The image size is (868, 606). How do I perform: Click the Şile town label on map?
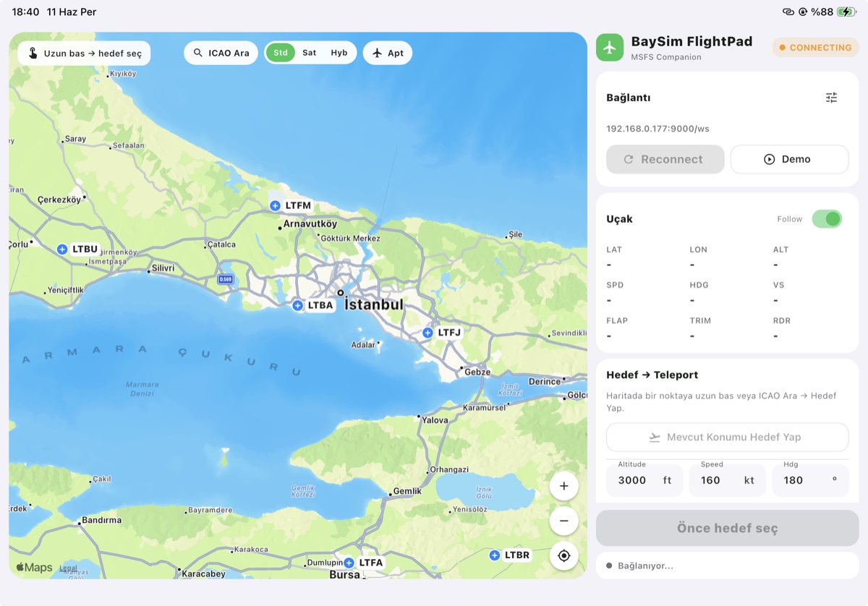516,234
